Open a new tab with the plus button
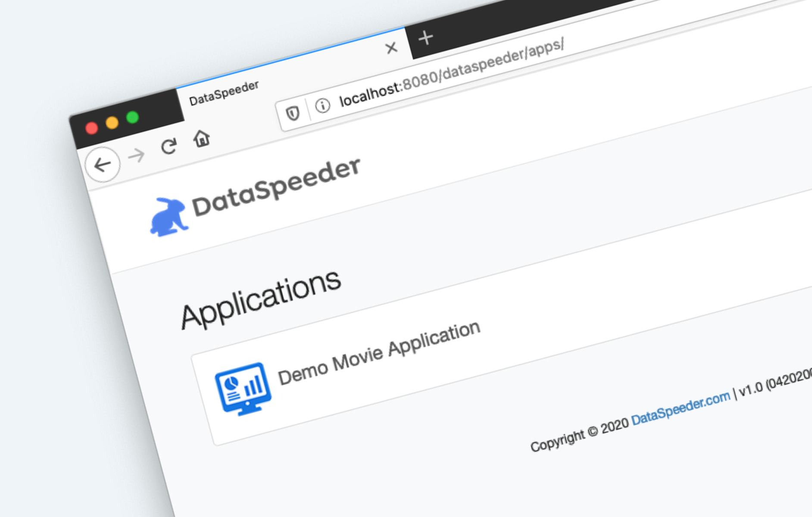 pyautogui.click(x=426, y=37)
